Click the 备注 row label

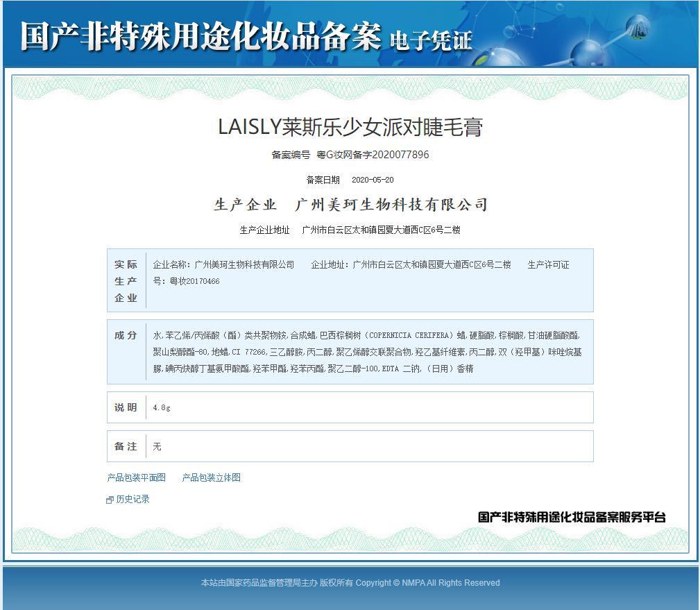[x=126, y=446]
